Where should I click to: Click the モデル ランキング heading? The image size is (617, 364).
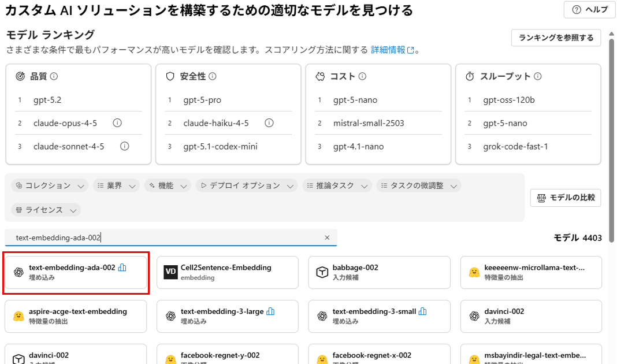(x=50, y=35)
